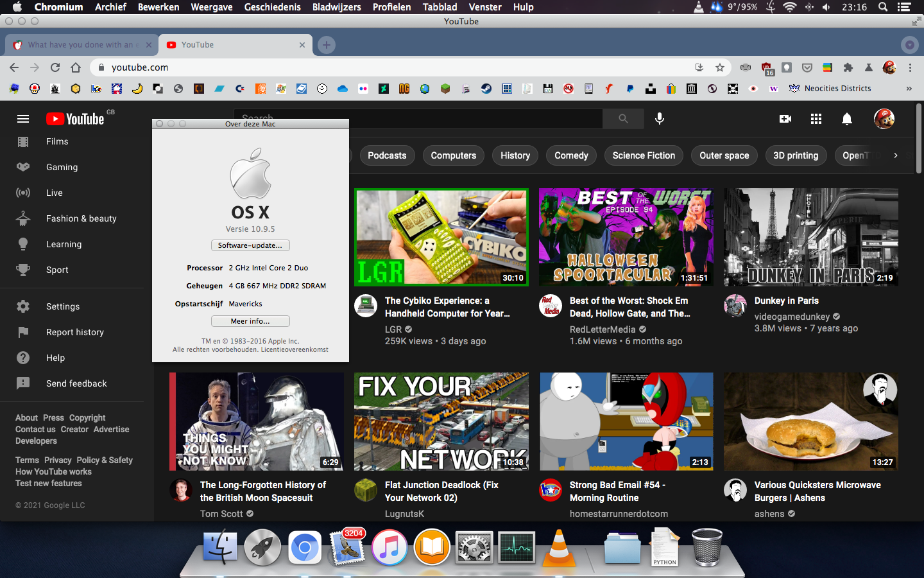Open the Weergave menu

coord(212,7)
